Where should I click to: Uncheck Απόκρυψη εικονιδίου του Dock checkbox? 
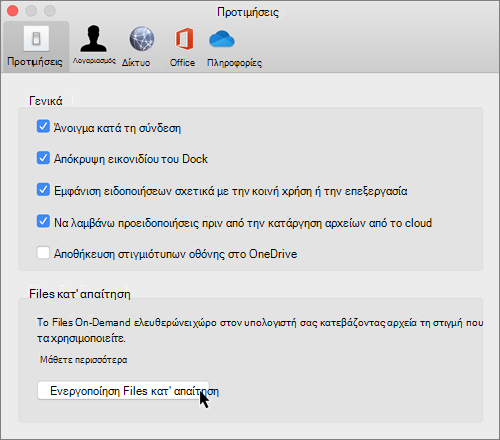pyautogui.click(x=43, y=158)
